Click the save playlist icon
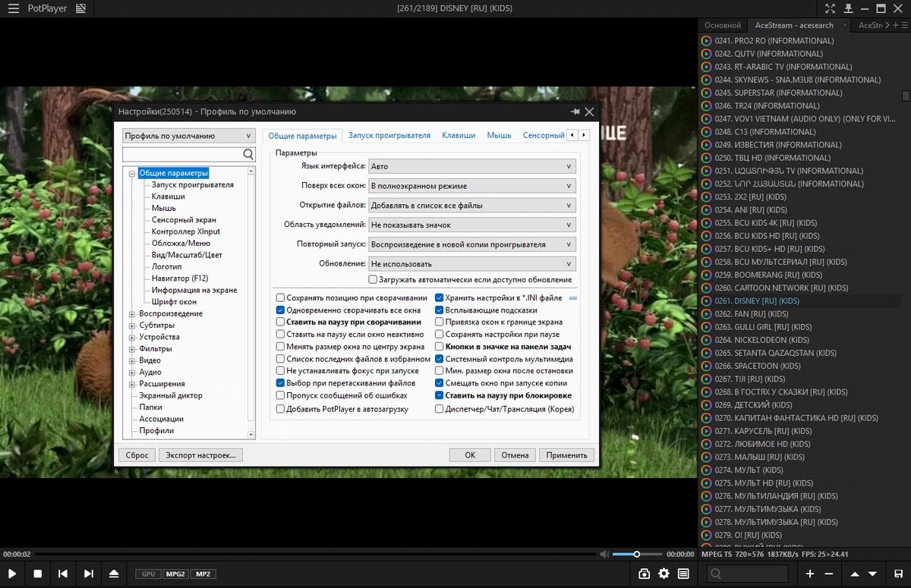911x588 pixels. (899, 574)
